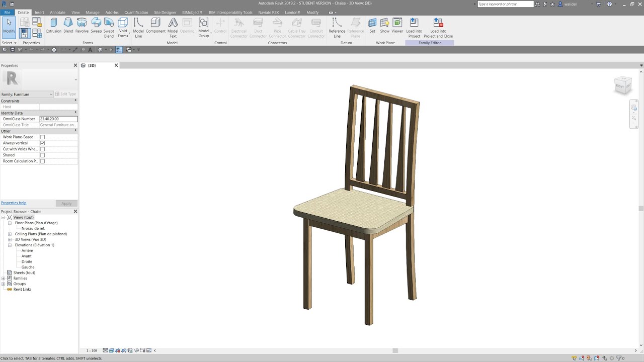Close the Properties panel
This screenshot has width=644, height=362.
(75, 65)
